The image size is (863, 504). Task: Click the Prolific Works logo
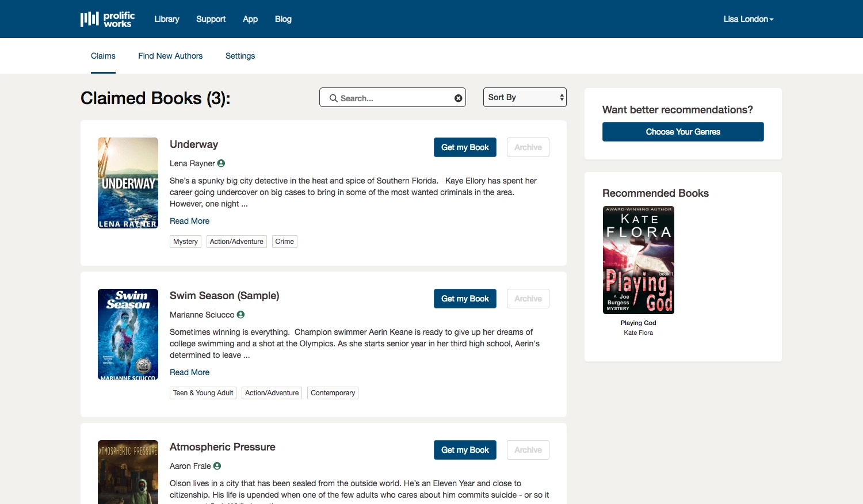click(108, 19)
